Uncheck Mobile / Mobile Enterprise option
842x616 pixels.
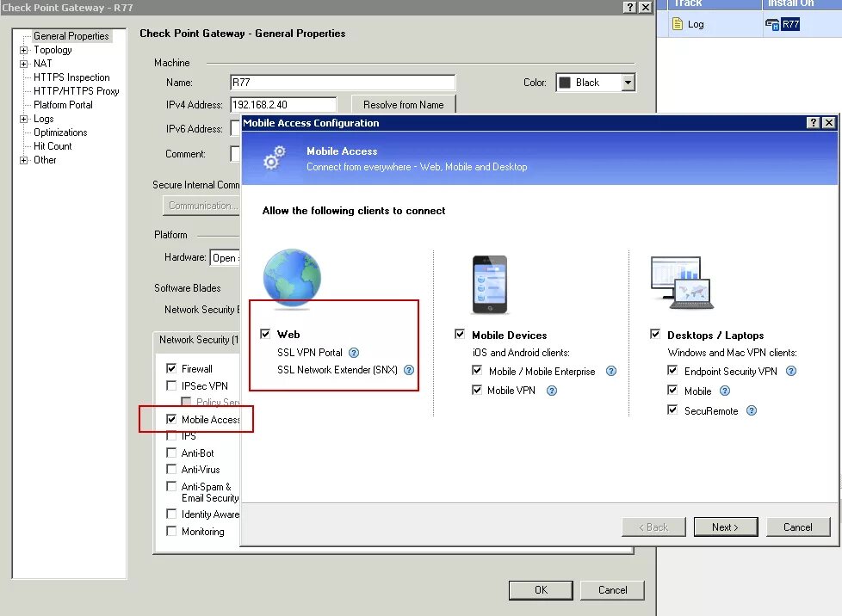click(477, 370)
